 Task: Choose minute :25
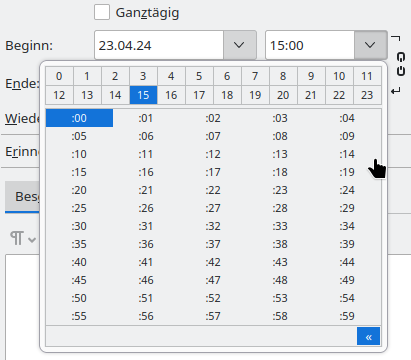click(79, 208)
